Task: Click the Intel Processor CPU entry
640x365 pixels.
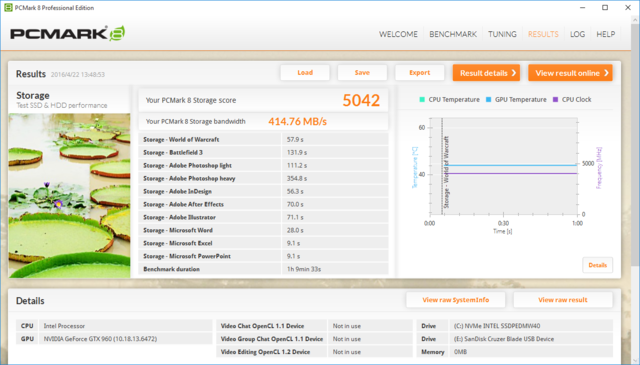Action: (x=64, y=326)
